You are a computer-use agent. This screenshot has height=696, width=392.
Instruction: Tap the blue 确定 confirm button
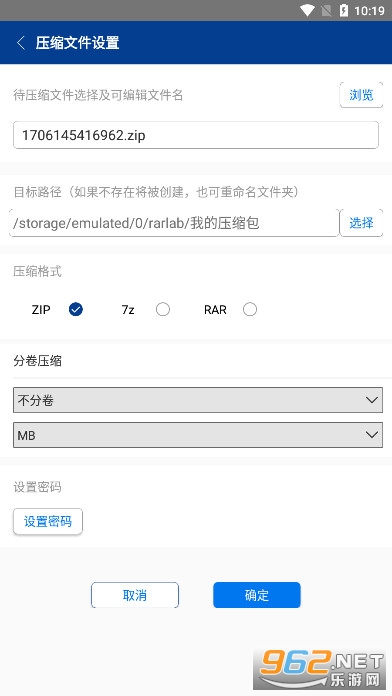click(257, 595)
